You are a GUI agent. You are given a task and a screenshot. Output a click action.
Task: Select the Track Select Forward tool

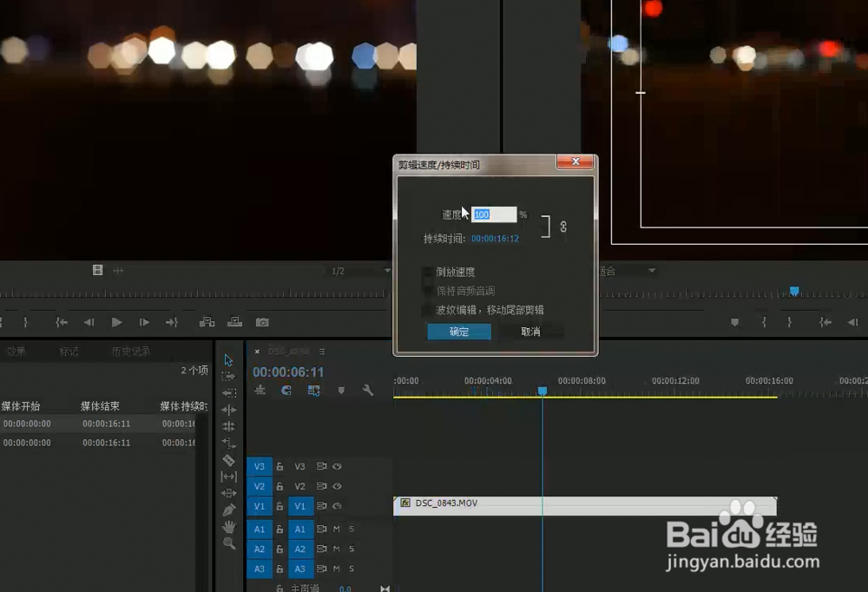click(228, 377)
